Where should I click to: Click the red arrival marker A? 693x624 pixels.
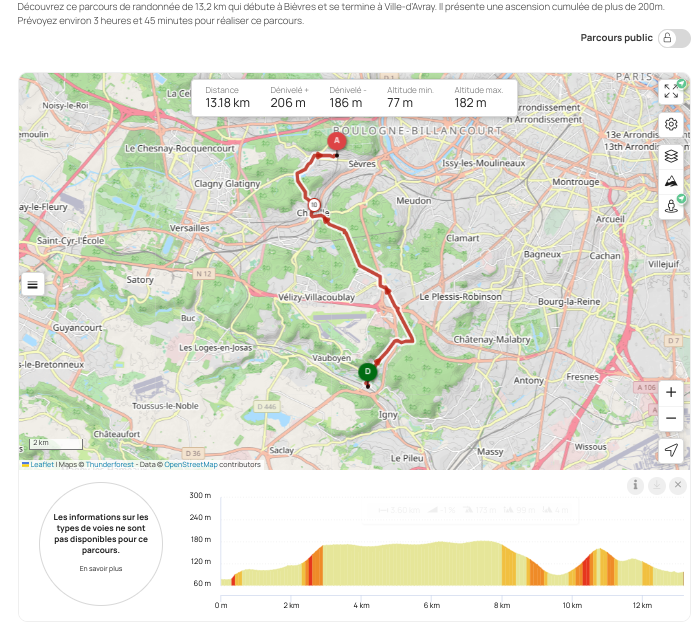pos(337,141)
